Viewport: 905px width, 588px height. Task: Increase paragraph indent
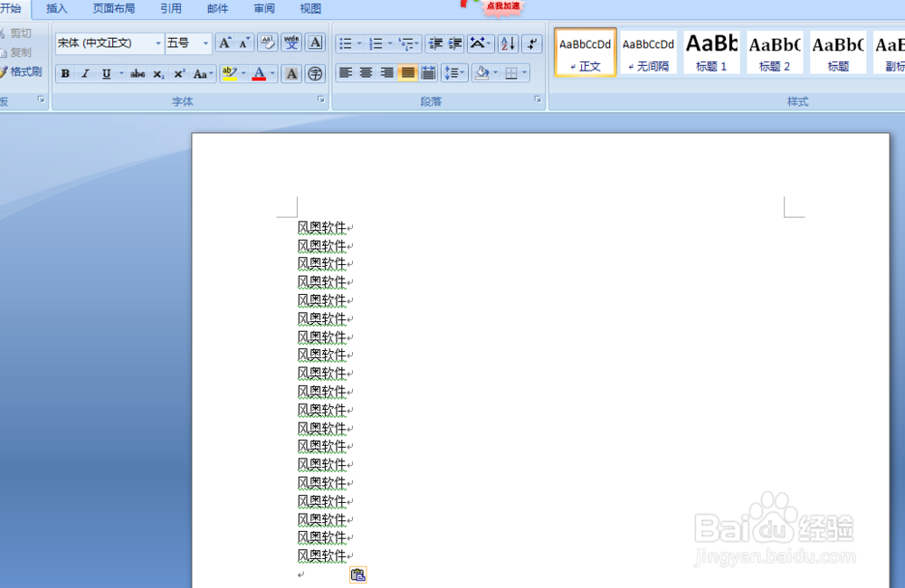click(455, 43)
